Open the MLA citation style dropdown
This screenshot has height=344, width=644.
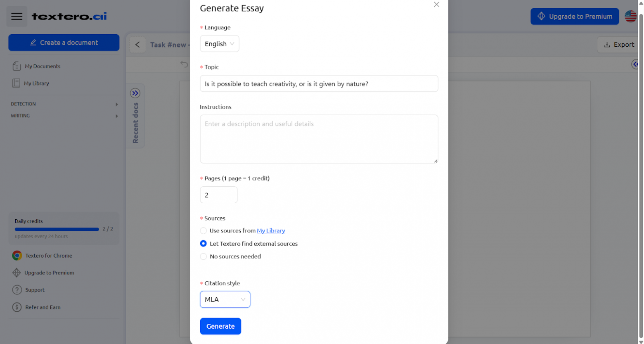[225, 299]
